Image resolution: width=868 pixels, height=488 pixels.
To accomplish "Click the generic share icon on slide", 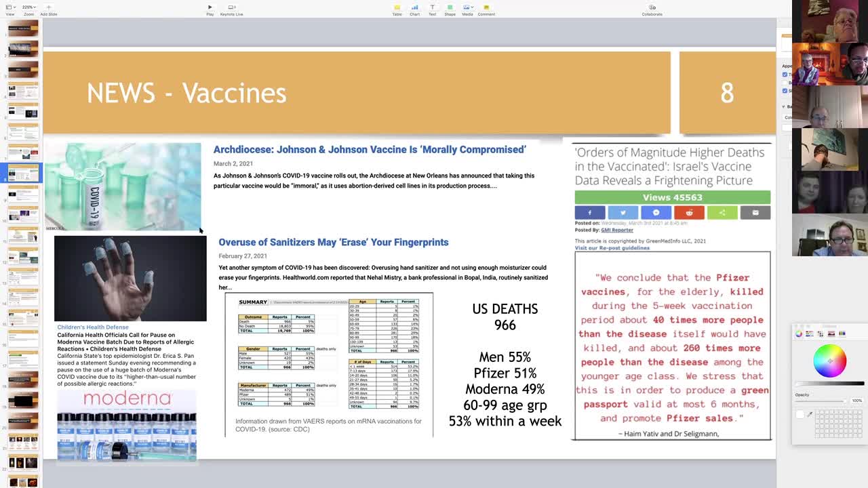I will pos(722,213).
